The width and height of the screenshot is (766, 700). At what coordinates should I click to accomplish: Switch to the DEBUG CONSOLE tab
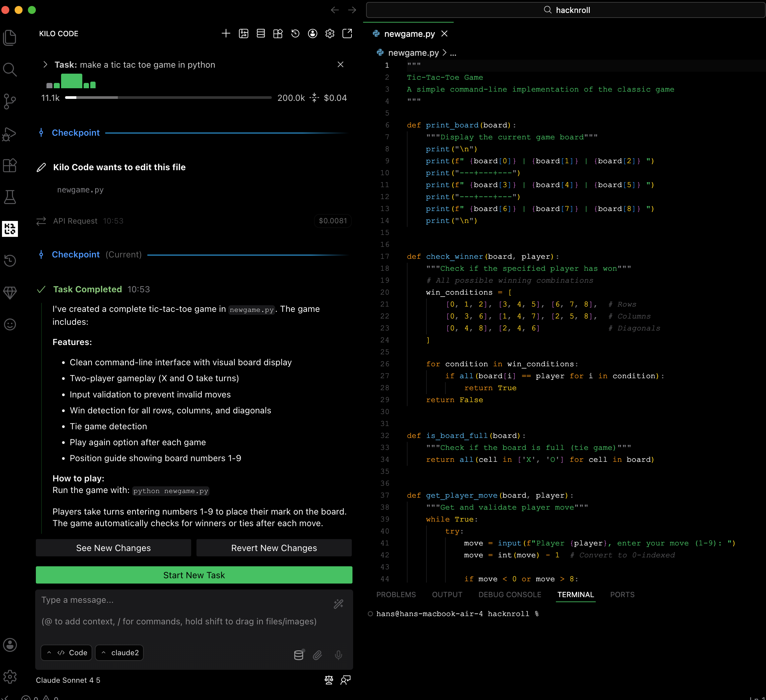(509, 595)
